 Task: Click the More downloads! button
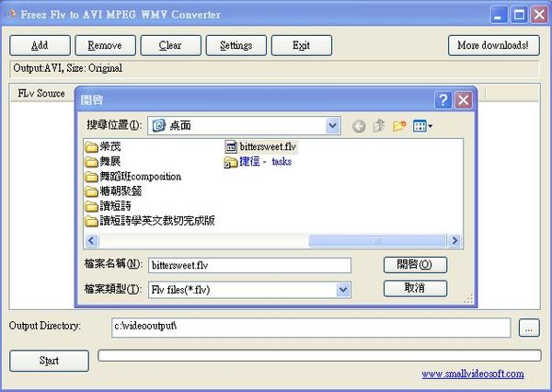point(493,45)
